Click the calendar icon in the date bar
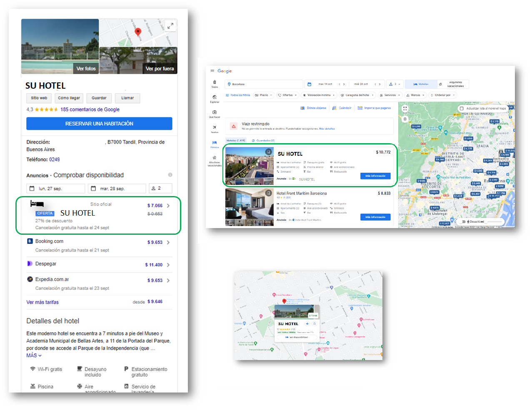The height and width of the screenshot is (410, 532). (310, 84)
